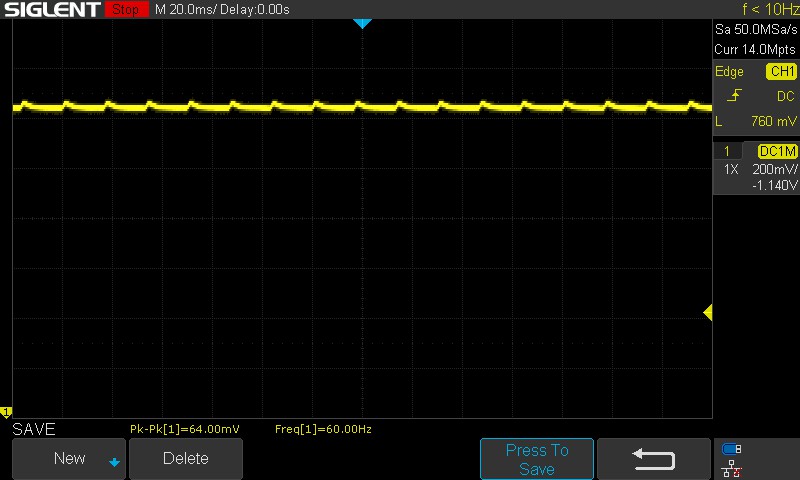Click the channel 1 ground marker at left
The image size is (800, 480).
(x=6, y=412)
